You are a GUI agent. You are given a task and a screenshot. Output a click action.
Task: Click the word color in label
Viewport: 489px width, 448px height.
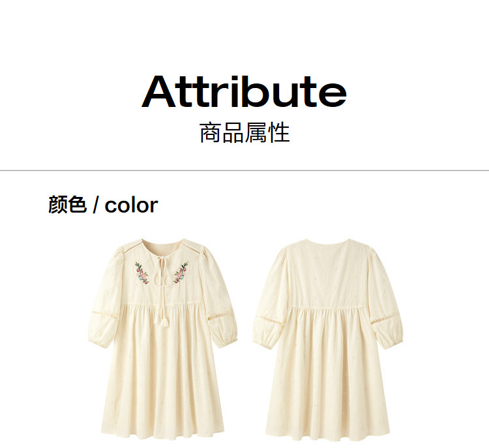131,205
